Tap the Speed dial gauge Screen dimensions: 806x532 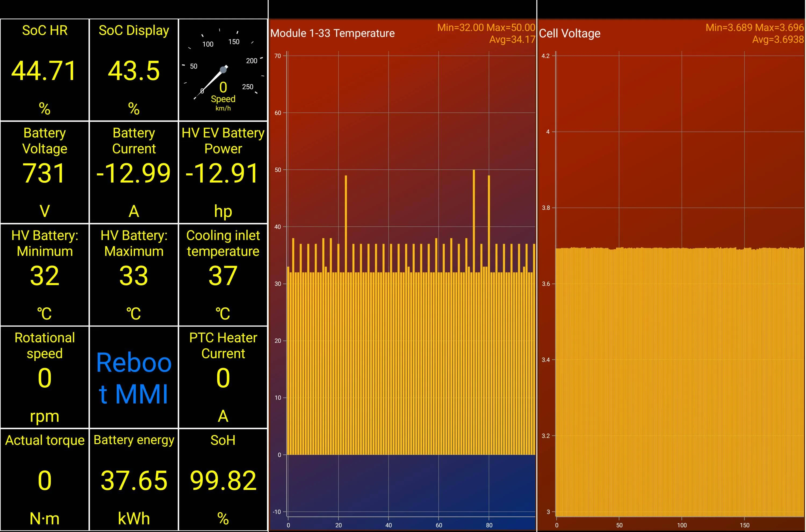(223, 70)
